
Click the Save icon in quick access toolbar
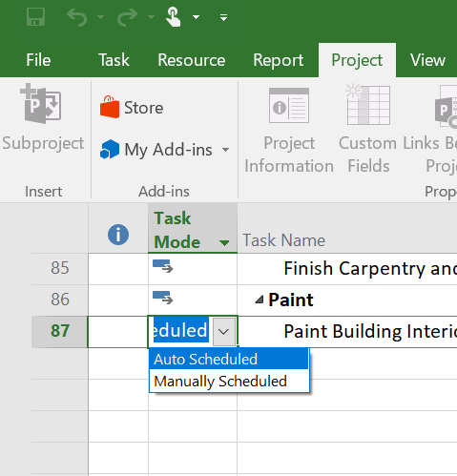(35, 17)
